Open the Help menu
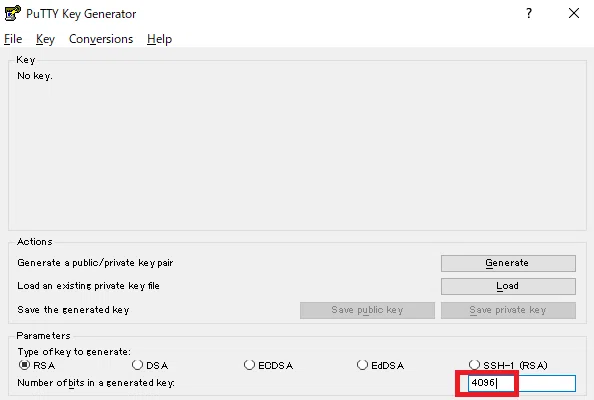Screen dimensions: 594x400 (x=159, y=39)
